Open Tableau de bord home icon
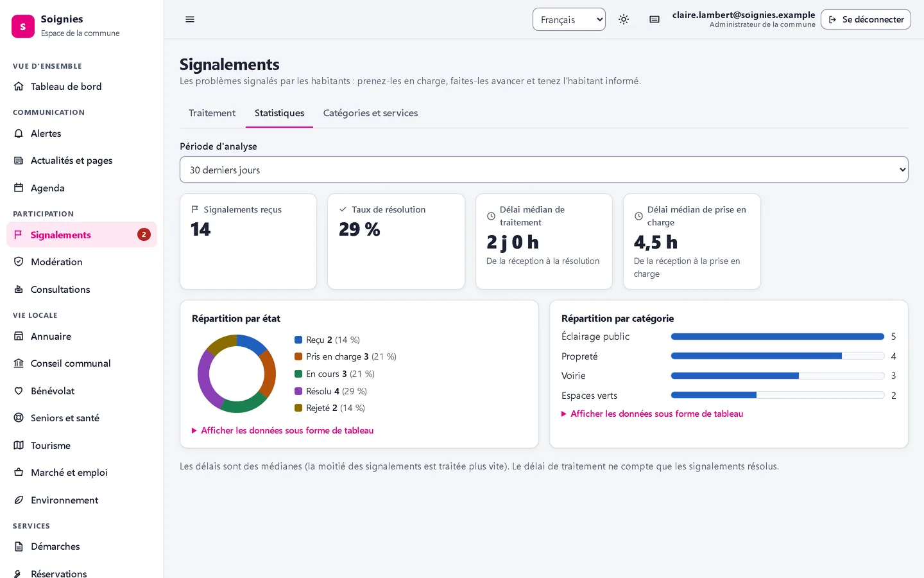Viewport: 924px width, 578px height. (19, 87)
